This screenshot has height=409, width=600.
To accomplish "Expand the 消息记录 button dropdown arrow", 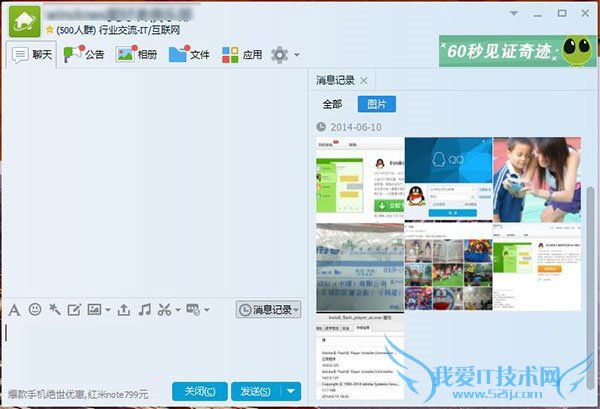I will coord(297,310).
